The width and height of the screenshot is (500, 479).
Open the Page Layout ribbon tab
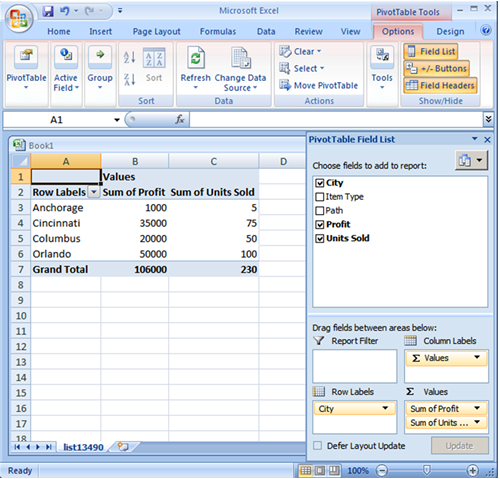[x=156, y=31]
